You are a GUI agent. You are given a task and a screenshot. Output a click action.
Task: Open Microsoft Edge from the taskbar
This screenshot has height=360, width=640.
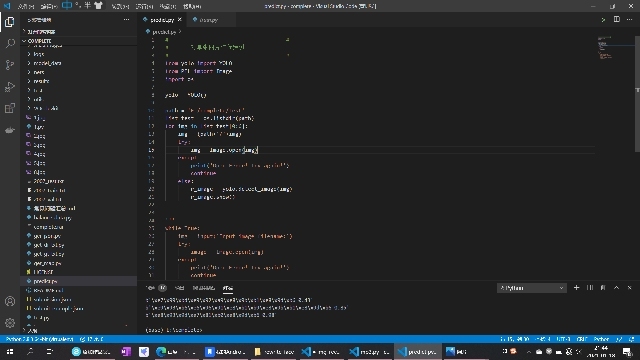pos(176,351)
